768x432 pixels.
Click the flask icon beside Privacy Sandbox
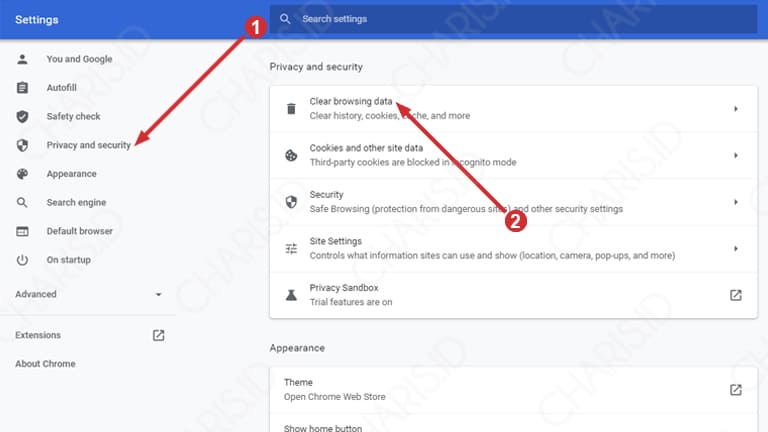pyautogui.click(x=291, y=295)
